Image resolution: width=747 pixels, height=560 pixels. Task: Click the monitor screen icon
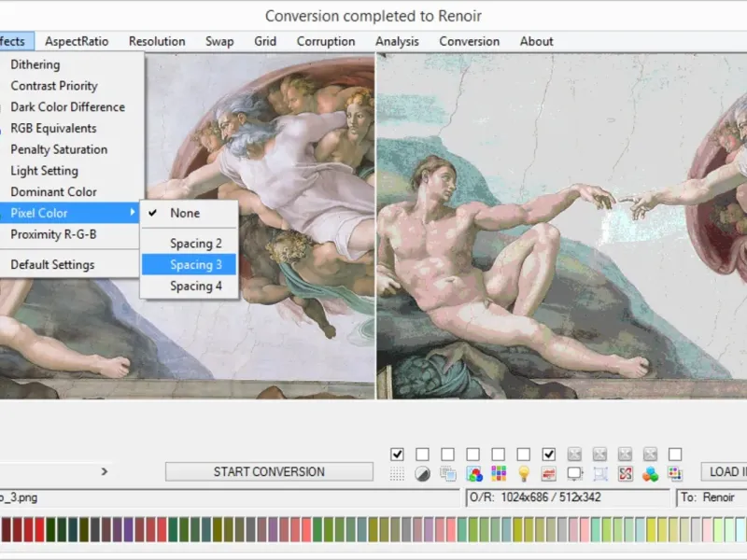[x=575, y=474]
